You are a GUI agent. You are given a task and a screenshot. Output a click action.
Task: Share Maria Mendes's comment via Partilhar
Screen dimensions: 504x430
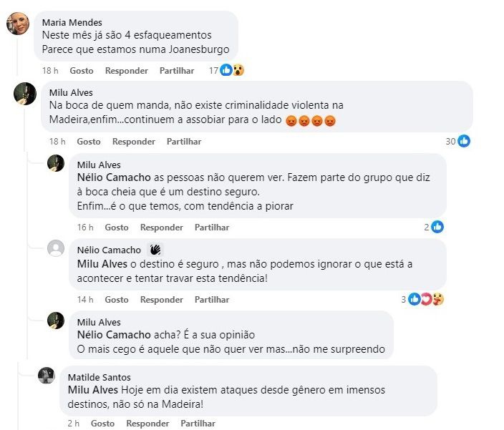tap(177, 71)
